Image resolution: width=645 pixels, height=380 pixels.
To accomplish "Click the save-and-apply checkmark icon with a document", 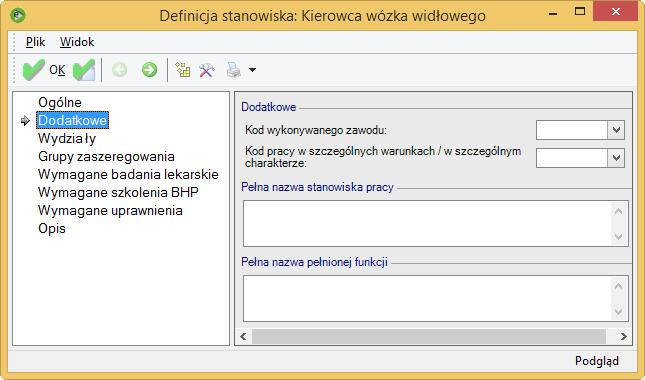I will (84, 70).
